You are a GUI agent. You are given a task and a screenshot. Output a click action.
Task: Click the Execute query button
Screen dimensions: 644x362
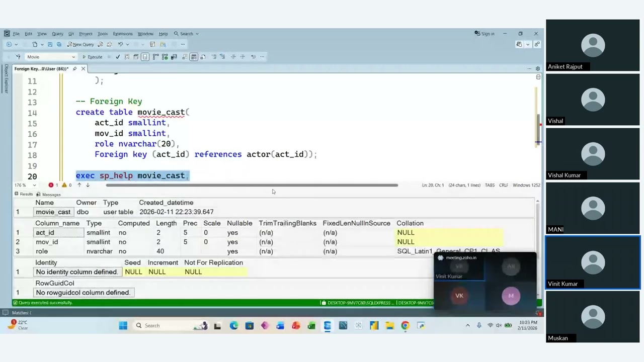coord(93,57)
